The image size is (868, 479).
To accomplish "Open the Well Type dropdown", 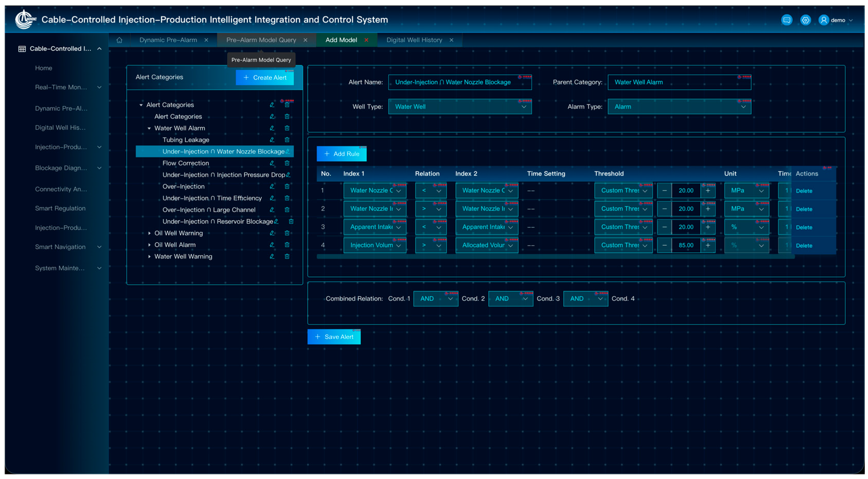I will 460,107.
